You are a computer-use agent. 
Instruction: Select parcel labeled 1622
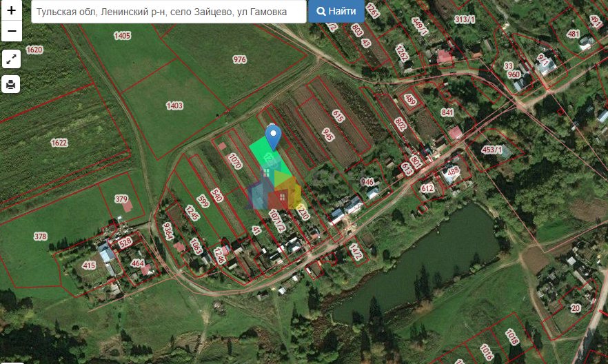pos(59,143)
